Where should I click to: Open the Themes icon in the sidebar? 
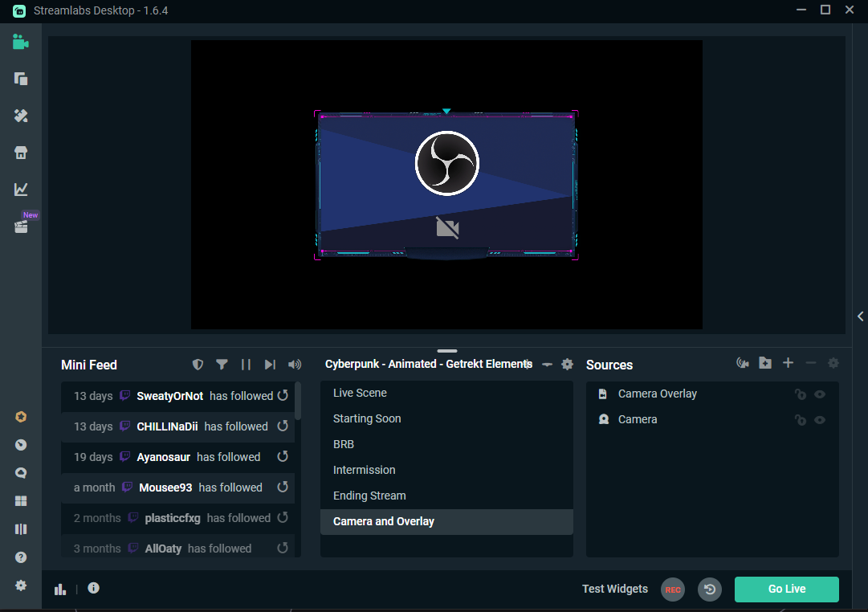click(21, 116)
